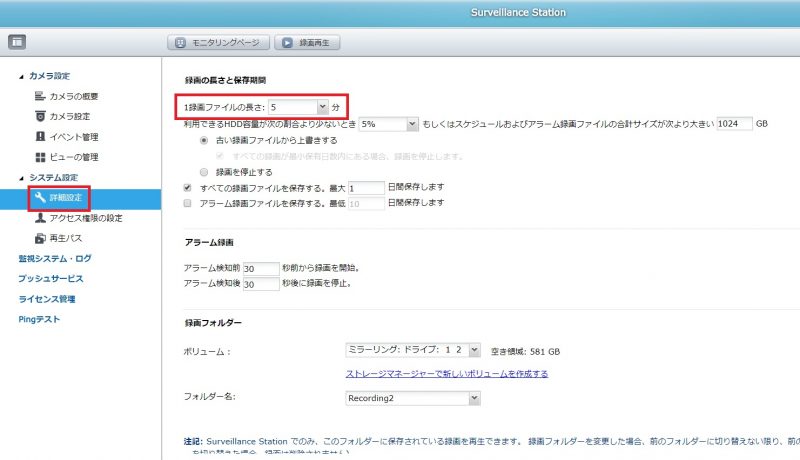Click the 空き領域: 581 GB text
The image size is (800, 460).
pyautogui.click(x=525, y=351)
